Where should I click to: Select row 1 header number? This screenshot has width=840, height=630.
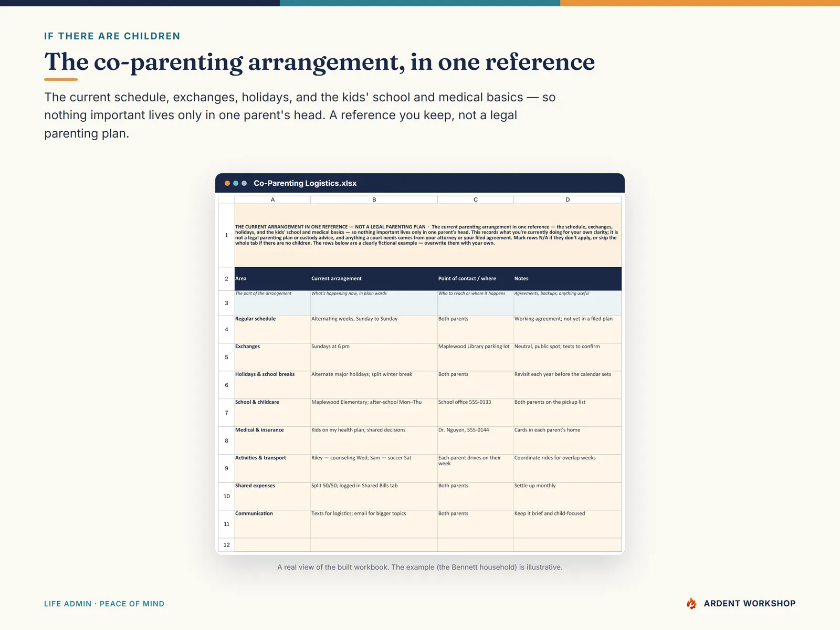[226, 235]
